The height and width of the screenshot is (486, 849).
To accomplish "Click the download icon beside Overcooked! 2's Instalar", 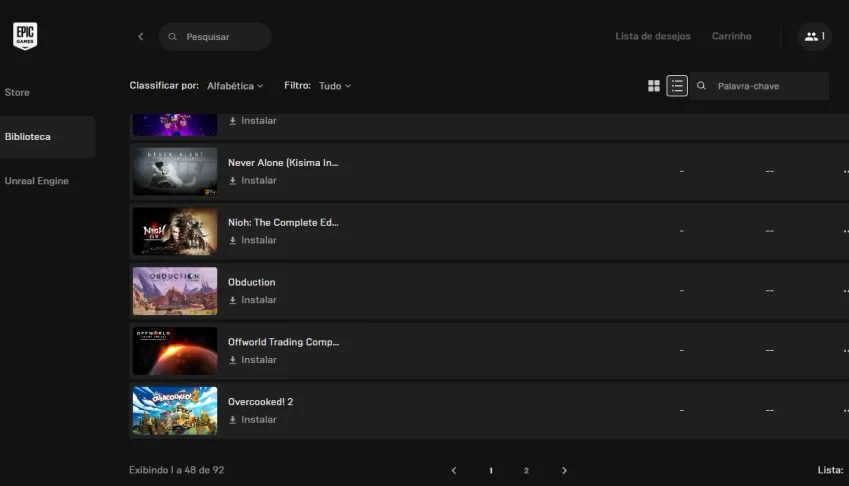I will 232,419.
